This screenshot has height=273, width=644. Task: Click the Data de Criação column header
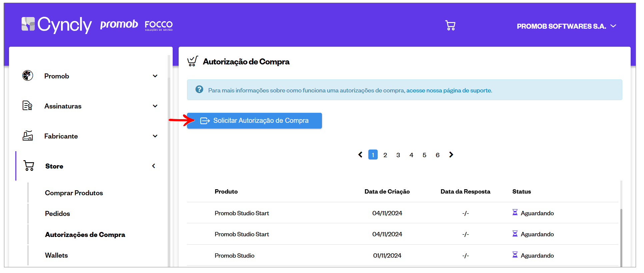(x=387, y=192)
